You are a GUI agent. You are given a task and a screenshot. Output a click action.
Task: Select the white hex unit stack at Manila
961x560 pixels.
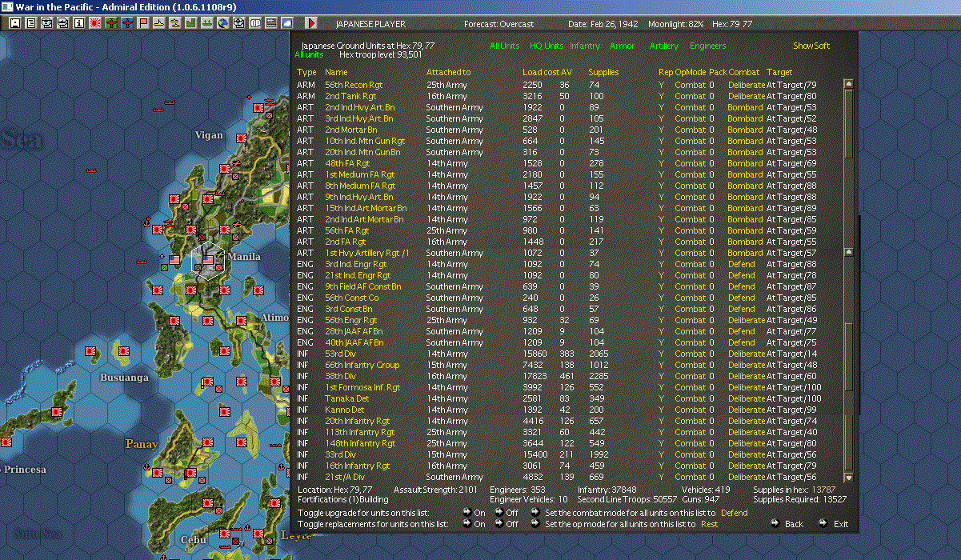point(208,260)
